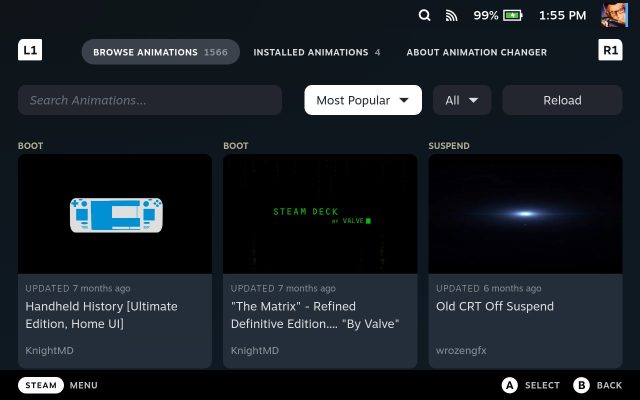
Task: Switch to Browse Animations tab
Action: coord(160,52)
